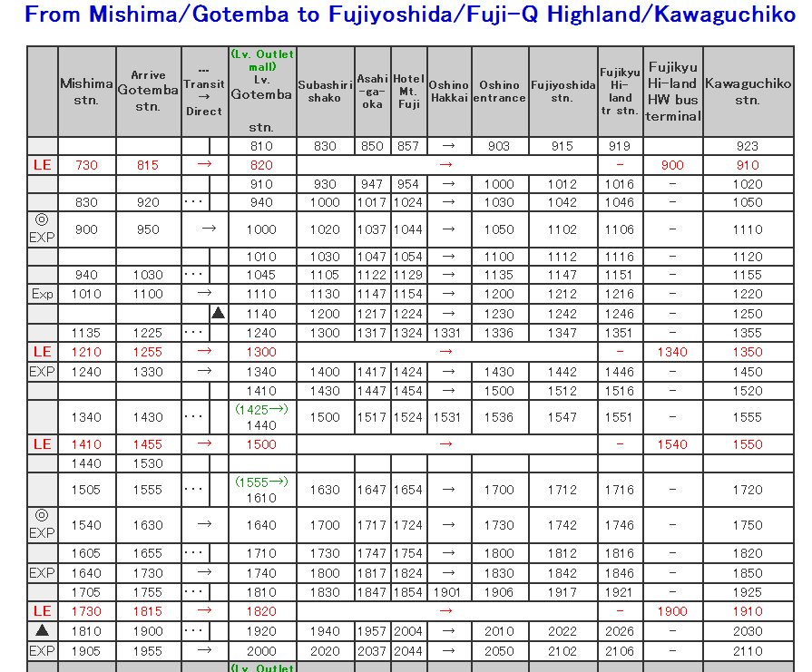The height and width of the screenshot is (672, 812).
Task: Click the '1225' Arrive Gotemba time
Action: 148,333
